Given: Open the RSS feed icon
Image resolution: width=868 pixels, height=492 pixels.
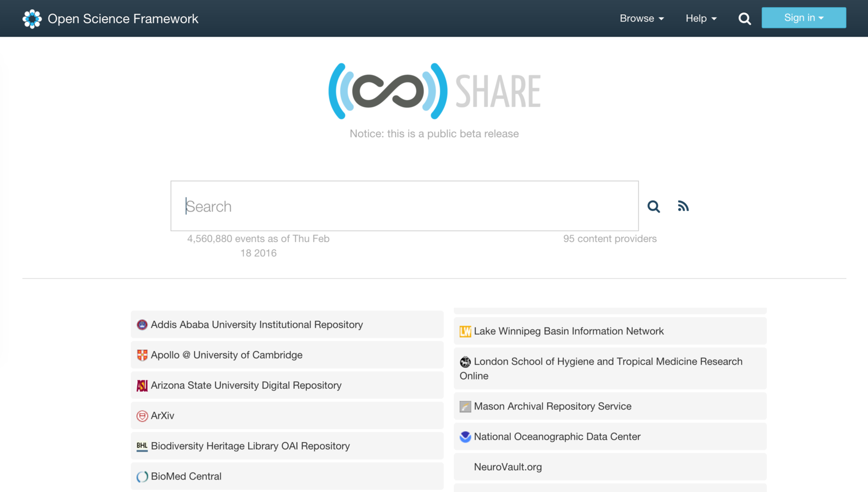Looking at the screenshot, I should [683, 206].
